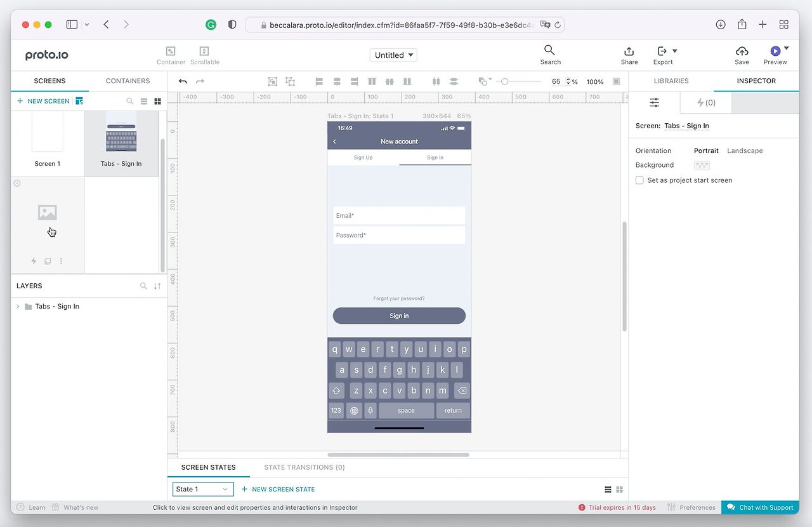The width and height of the screenshot is (812, 527).
Task: Open grid view in Screens panel
Action: coord(157,101)
